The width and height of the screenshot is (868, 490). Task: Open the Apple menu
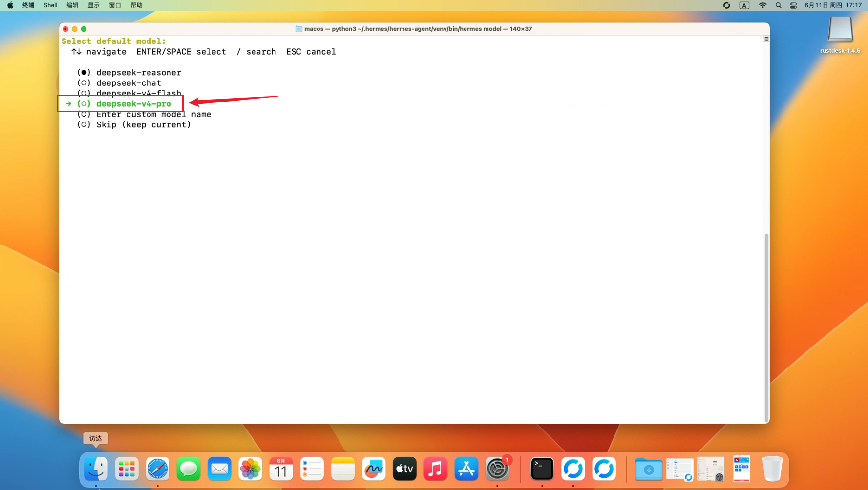[x=10, y=5]
